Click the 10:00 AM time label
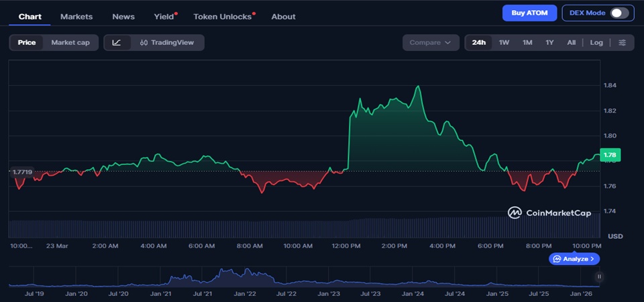Image resolution: width=644 pixels, height=302 pixels. (298, 246)
